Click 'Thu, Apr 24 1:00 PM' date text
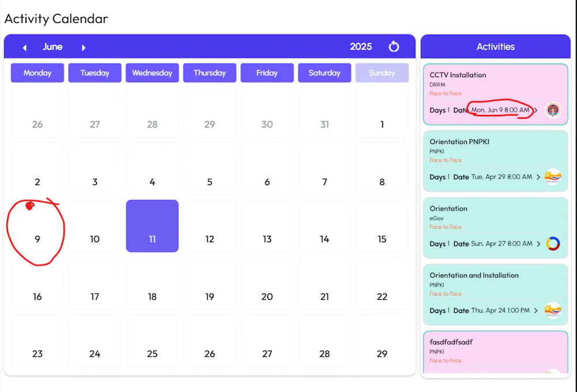Image resolution: width=577 pixels, height=392 pixels. point(500,310)
